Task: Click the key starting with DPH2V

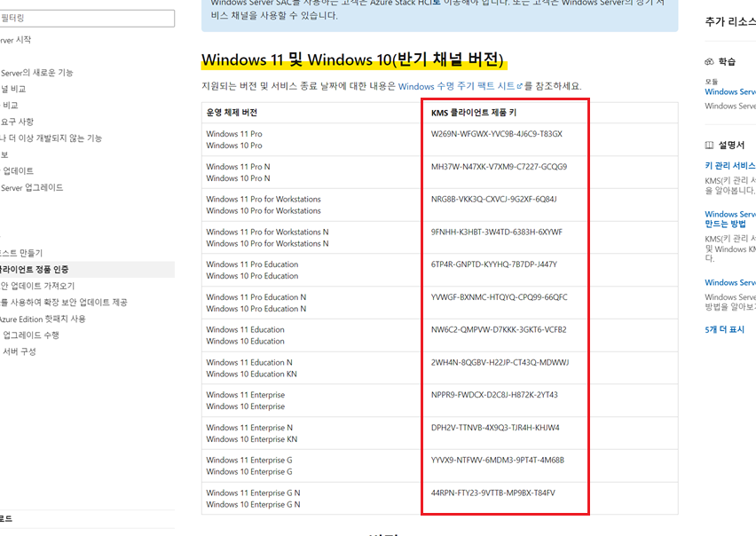Action: click(496, 428)
